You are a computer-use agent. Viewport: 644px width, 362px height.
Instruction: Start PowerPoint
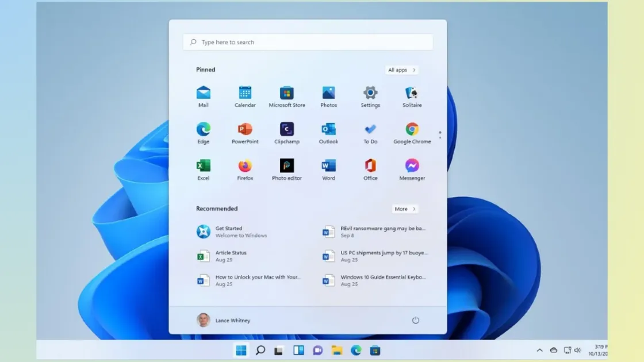(245, 131)
